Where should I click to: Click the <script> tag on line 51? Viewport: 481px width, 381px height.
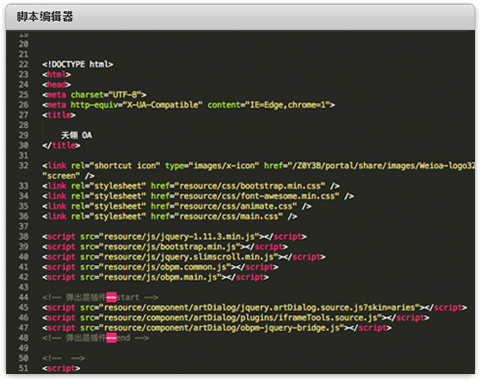[61, 368]
